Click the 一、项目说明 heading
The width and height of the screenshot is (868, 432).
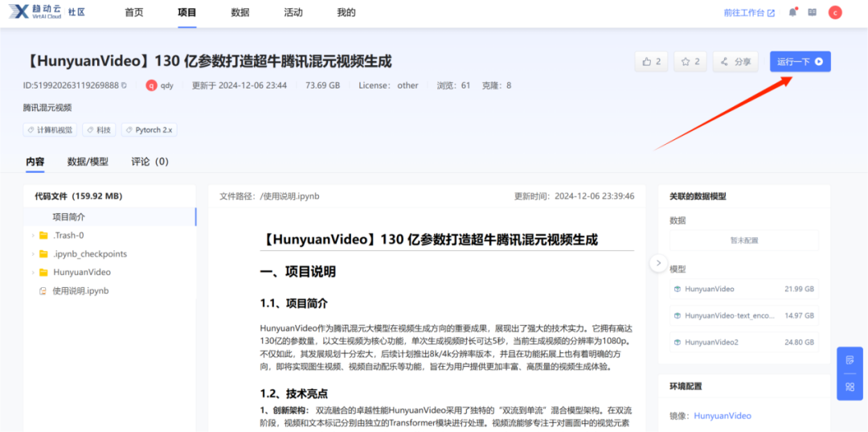pyautogui.click(x=298, y=272)
